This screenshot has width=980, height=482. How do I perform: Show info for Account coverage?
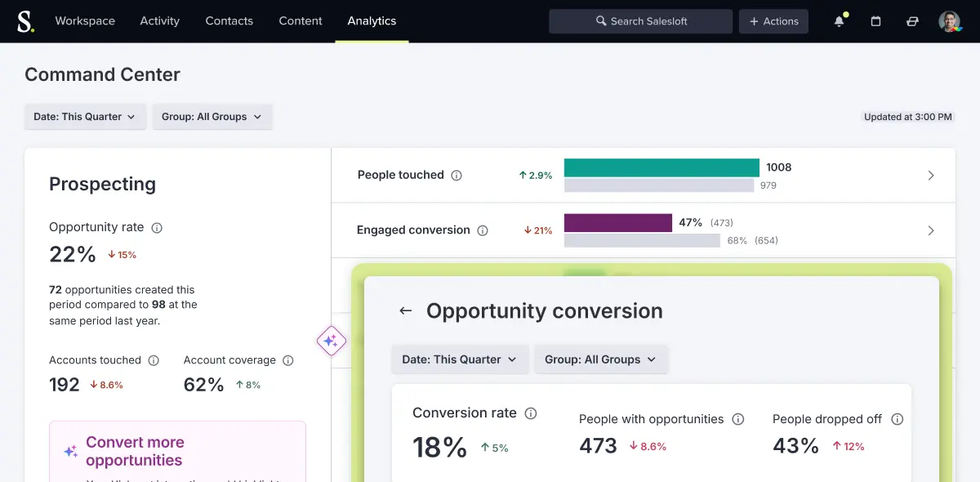(287, 360)
